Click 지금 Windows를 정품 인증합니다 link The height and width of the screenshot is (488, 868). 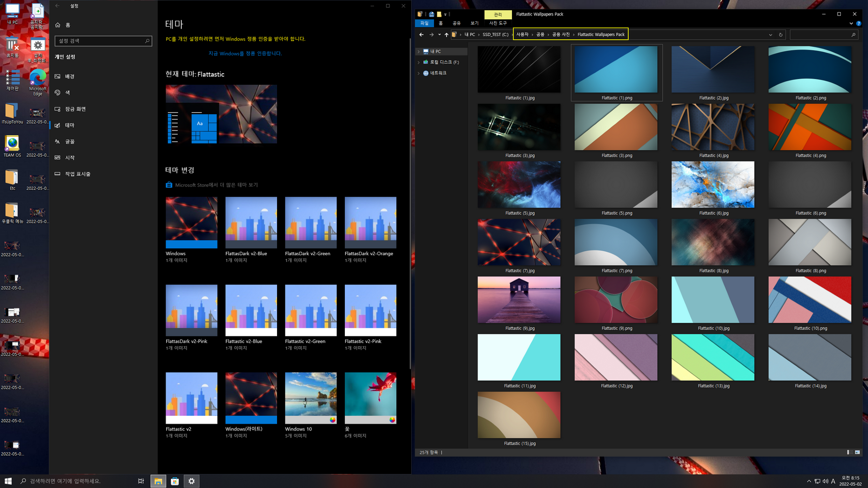(x=245, y=53)
